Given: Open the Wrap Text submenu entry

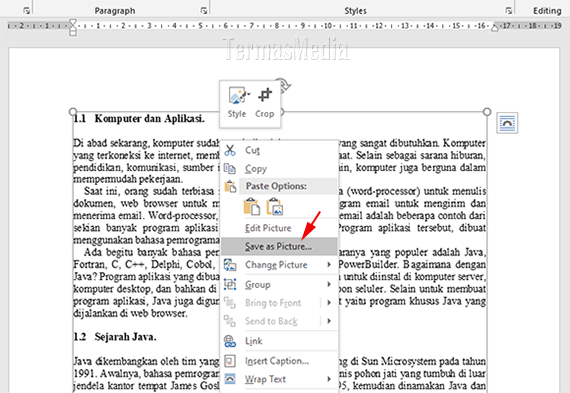Looking at the screenshot, I should pos(278,379).
